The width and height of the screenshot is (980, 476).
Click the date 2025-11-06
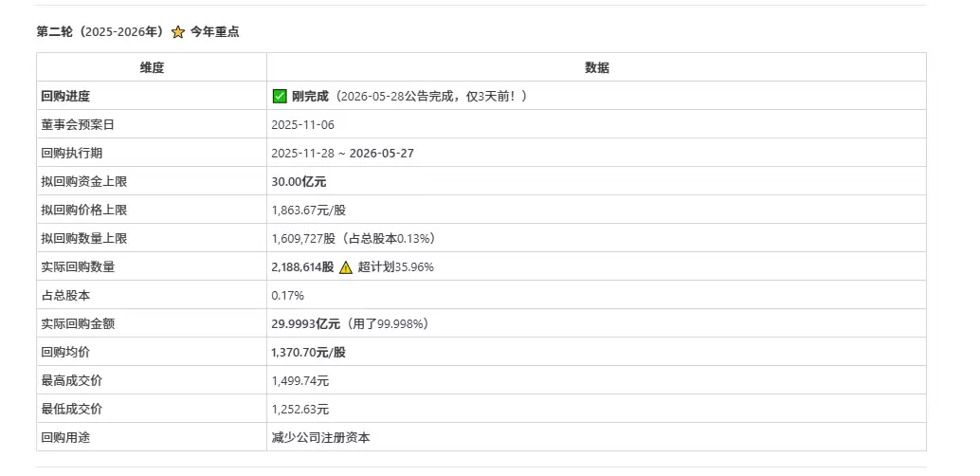click(x=303, y=125)
